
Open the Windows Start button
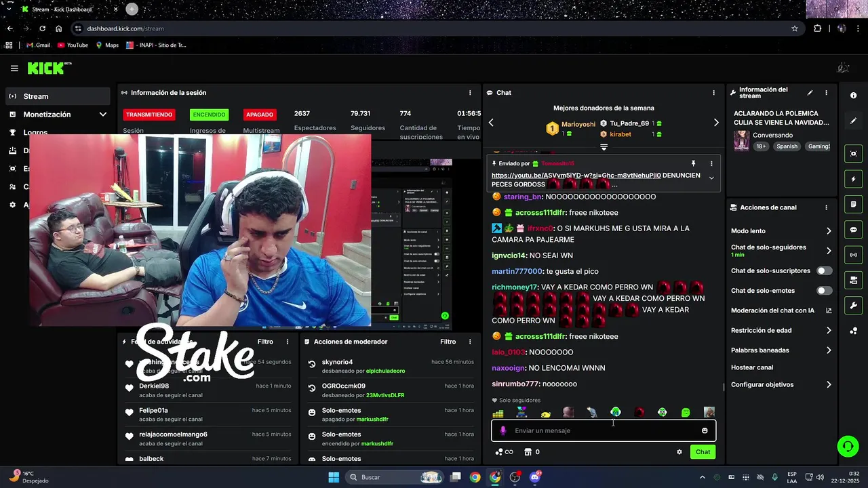(x=334, y=477)
